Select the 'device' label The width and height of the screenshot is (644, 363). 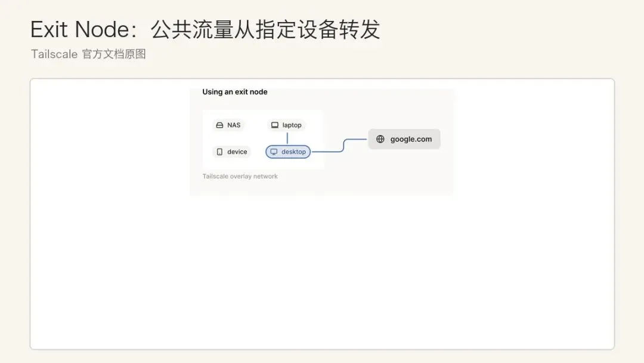tap(237, 152)
